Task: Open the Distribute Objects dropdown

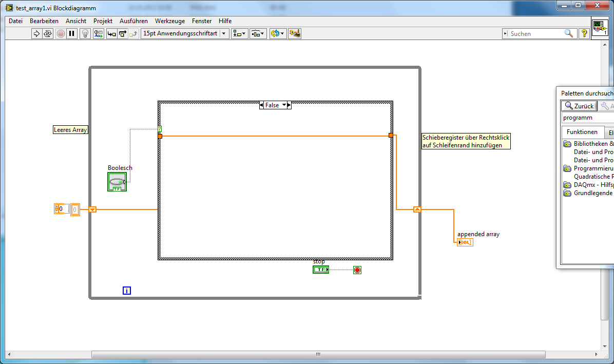Action: [258, 34]
